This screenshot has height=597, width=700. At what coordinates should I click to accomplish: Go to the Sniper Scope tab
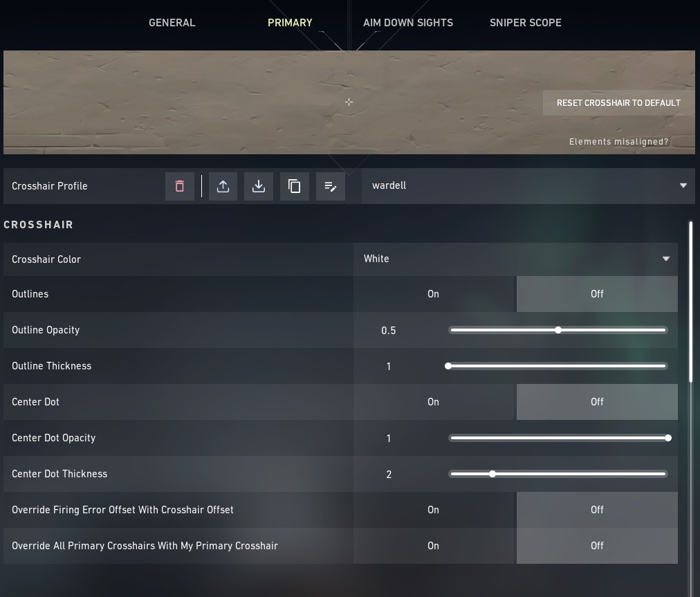point(526,23)
